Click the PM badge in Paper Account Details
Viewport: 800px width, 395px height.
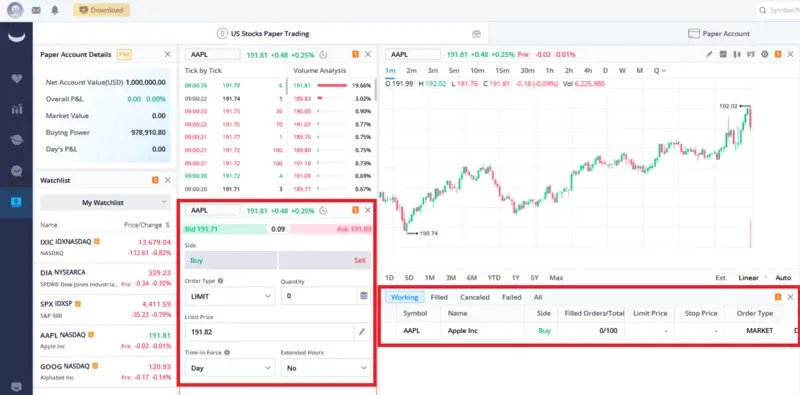pyautogui.click(x=124, y=54)
